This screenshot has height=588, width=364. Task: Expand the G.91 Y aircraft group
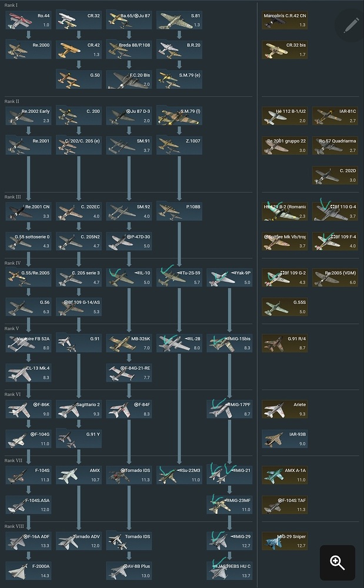click(79, 438)
